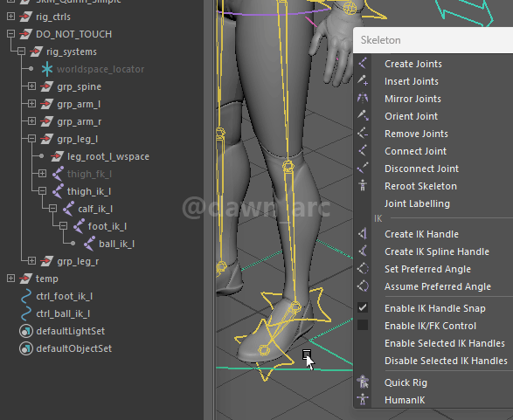Select the Mirror Joints menu entry
Screen dimensions: 513x420
[412, 99]
